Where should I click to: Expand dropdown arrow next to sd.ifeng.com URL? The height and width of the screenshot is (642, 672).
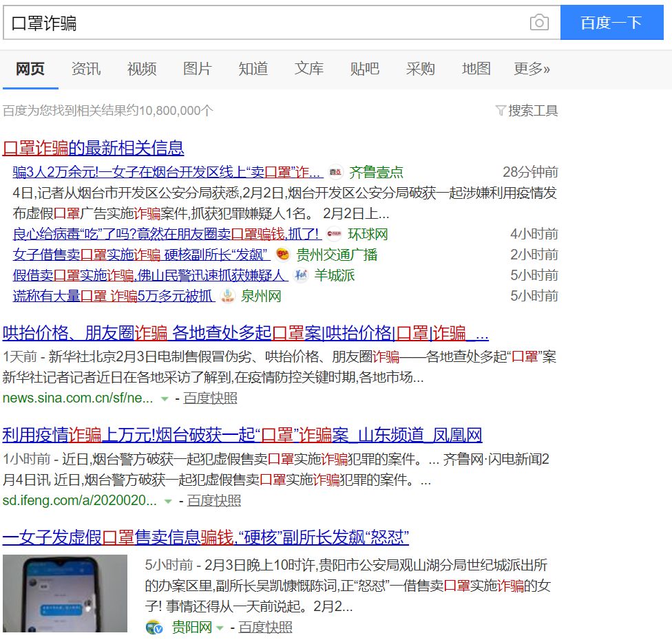tap(168, 502)
